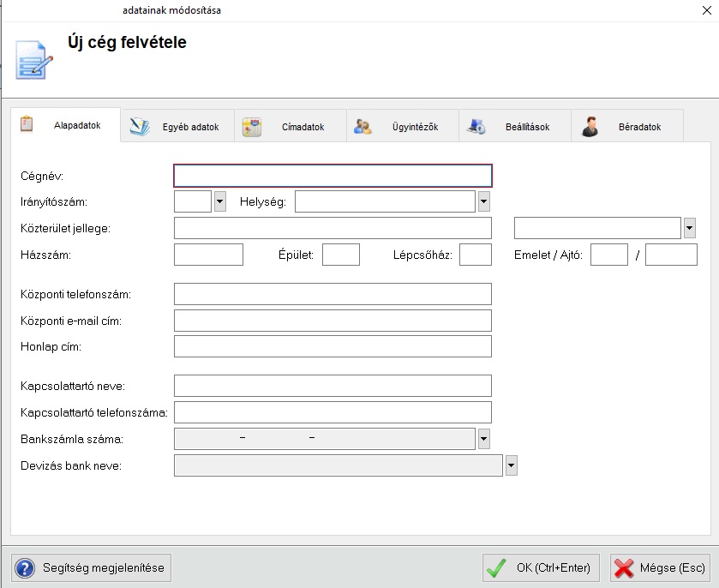719x588 pixels.
Task: Click the computer icon on Beállítások tab
Action: click(476, 127)
